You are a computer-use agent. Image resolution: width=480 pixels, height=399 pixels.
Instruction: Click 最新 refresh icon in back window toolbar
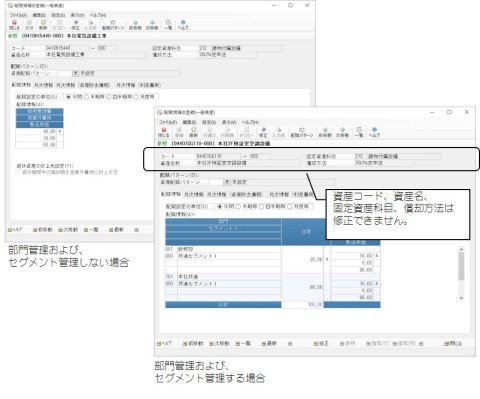point(43,25)
